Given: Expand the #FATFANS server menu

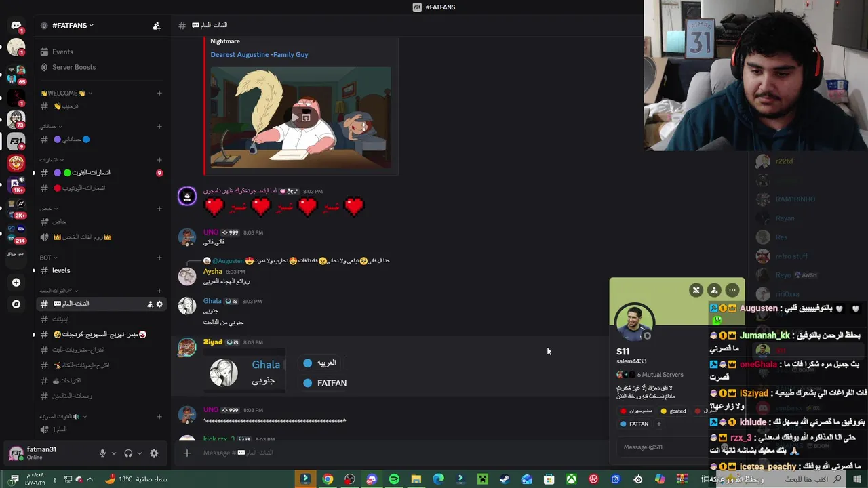Looking at the screenshot, I should [73, 26].
